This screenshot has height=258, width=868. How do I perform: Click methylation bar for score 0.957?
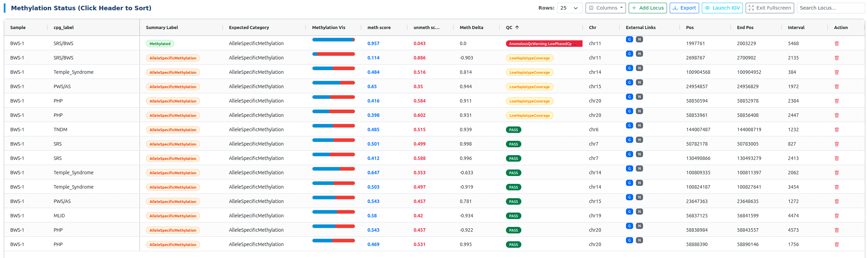point(333,40)
